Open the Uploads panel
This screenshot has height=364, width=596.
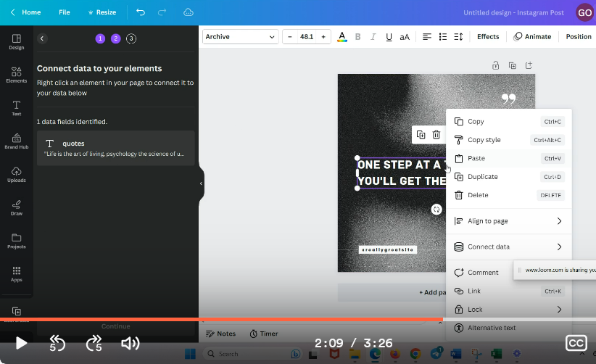tap(17, 175)
